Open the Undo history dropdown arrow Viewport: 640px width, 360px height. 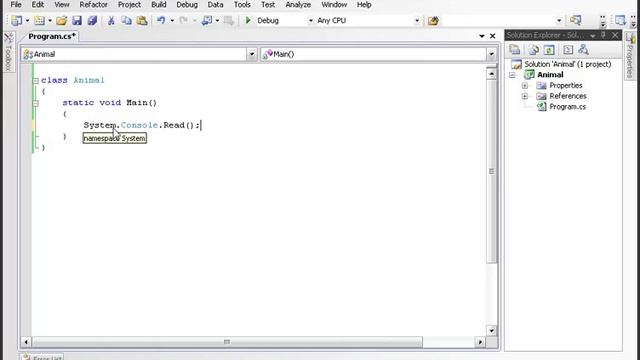coord(172,20)
